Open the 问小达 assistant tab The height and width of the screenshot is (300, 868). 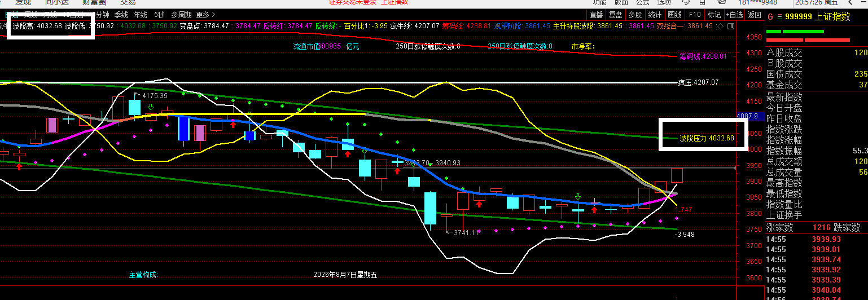pos(58,2)
